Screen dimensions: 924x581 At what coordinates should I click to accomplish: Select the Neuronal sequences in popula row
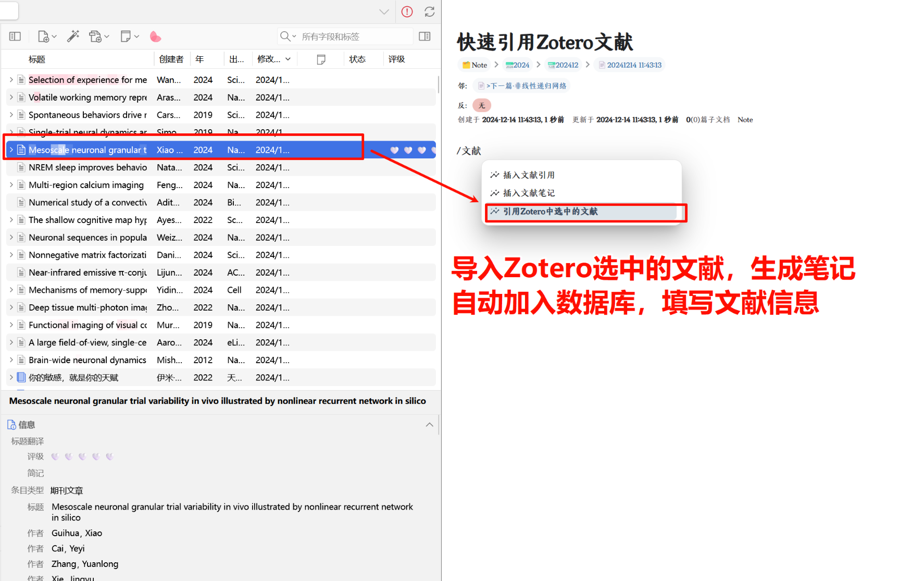tap(221, 238)
